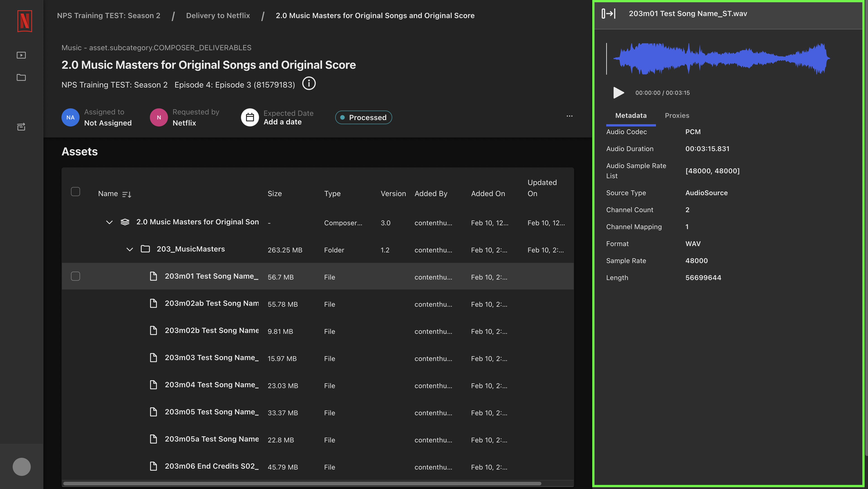The height and width of the screenshot is (489, 868).
Task: Click the Version 3.0 cell
Action: (x=385, y=223)
